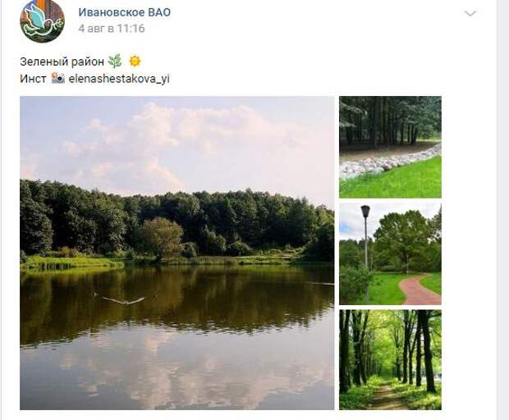Click the stone border in top thumbnail
This screenshot has width=509, height=420.
pos(387,163)
